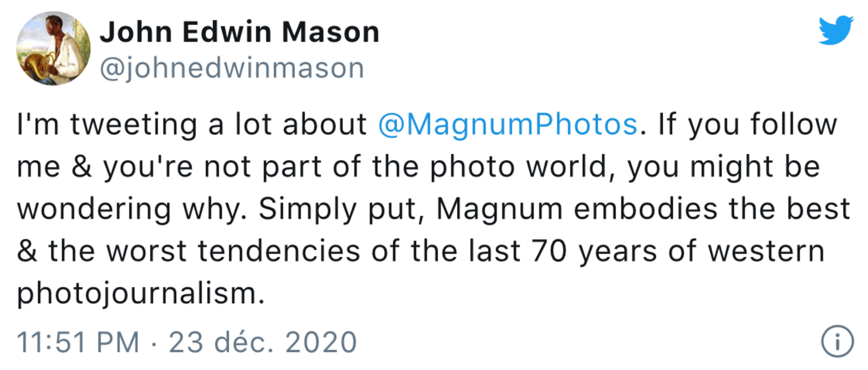Image resolution: width=868 pixels, height=370 pixels.
Task: Click the word "western" in the tweet
Action: click(x=766, y=251)
